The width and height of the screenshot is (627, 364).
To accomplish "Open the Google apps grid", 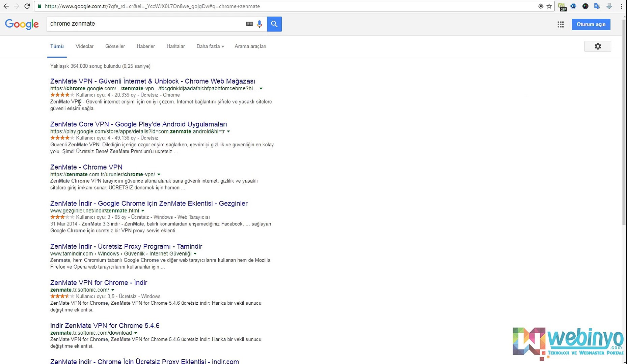I will [x=561, y=24].
